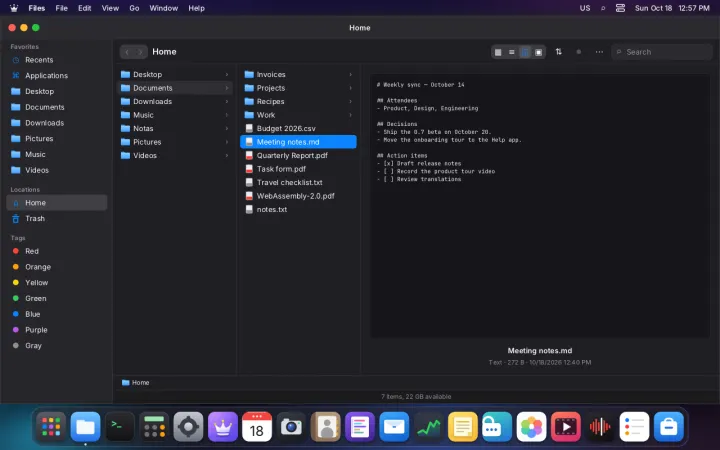Select the Work folder
This screenshot has width=720, height=450.
tap(298, 115)
